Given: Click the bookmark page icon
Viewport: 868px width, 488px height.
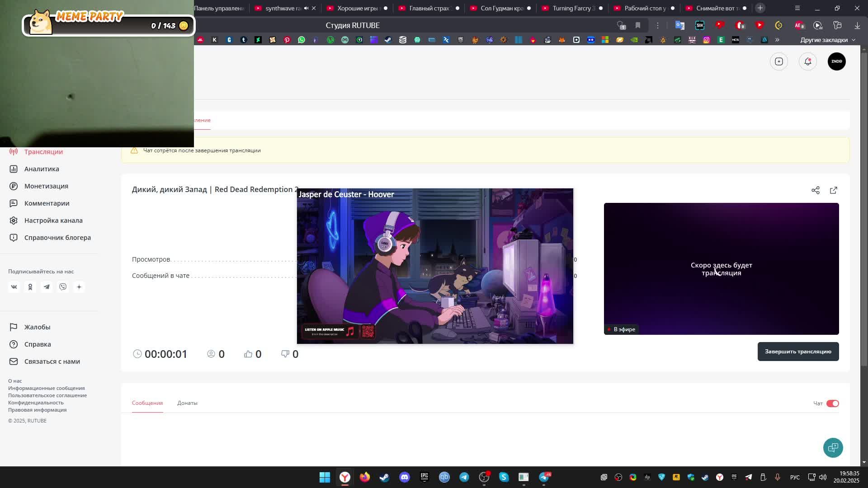Looking at the screenshot, I should [x=638, y=25].
